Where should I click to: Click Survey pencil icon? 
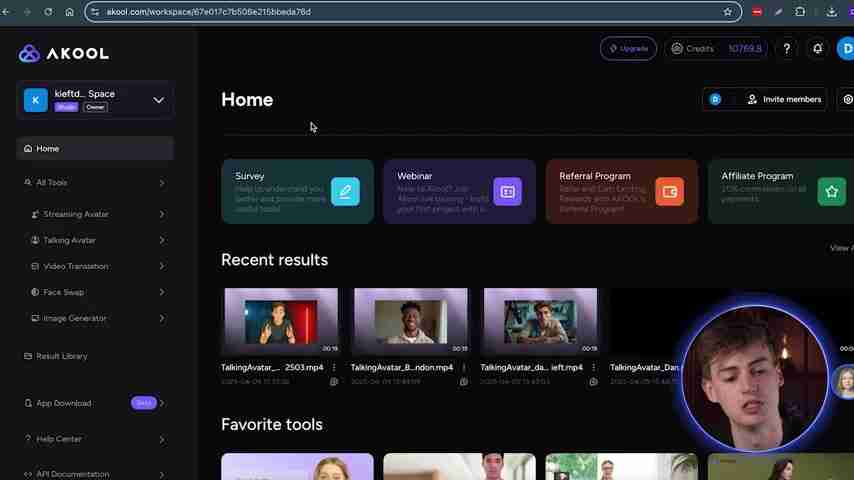[345, 191]
